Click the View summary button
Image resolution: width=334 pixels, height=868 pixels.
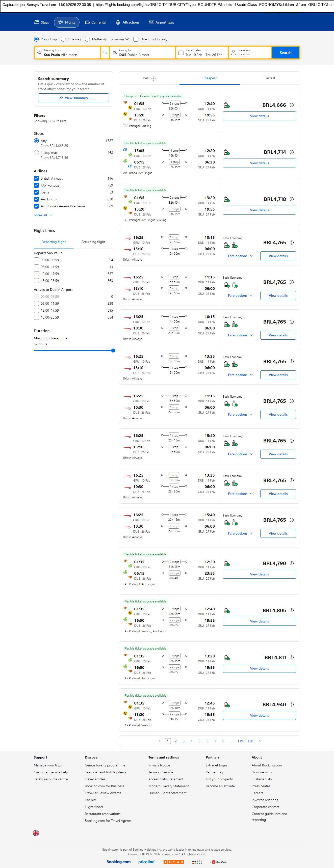73,98
